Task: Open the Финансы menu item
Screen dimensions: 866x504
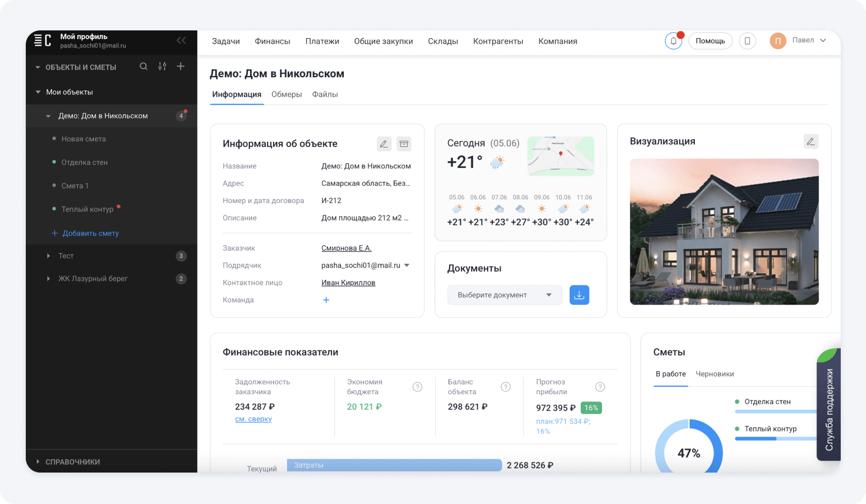Action: pyautogui.click(x=272, y=41)
